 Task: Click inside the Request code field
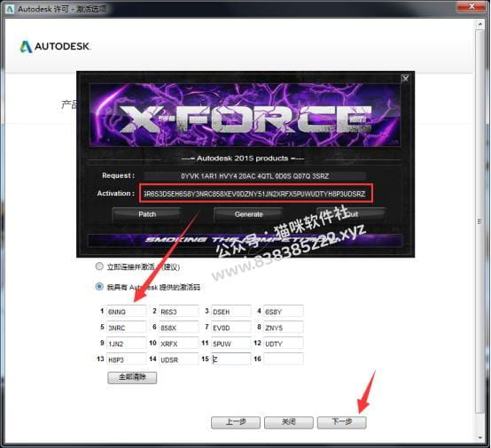point(254,176)
